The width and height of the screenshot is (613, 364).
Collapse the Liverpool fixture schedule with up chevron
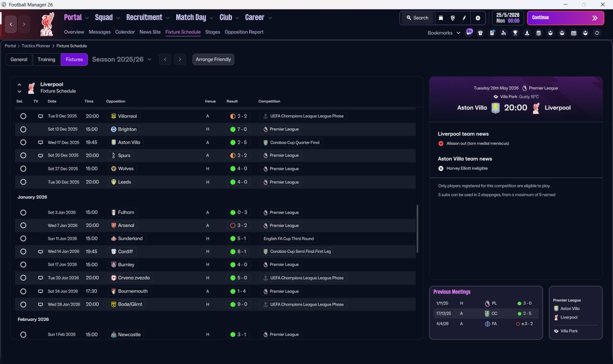tap(20, 85)
